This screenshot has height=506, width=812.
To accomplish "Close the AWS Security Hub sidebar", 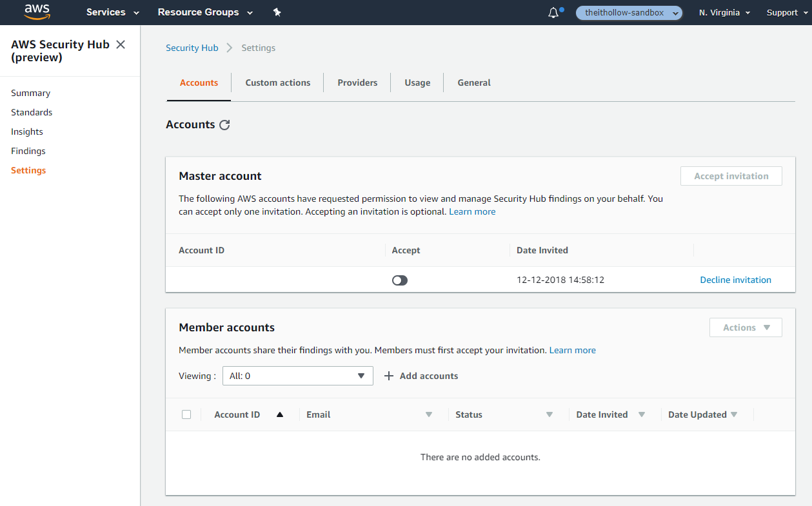I will coord(121,44).
